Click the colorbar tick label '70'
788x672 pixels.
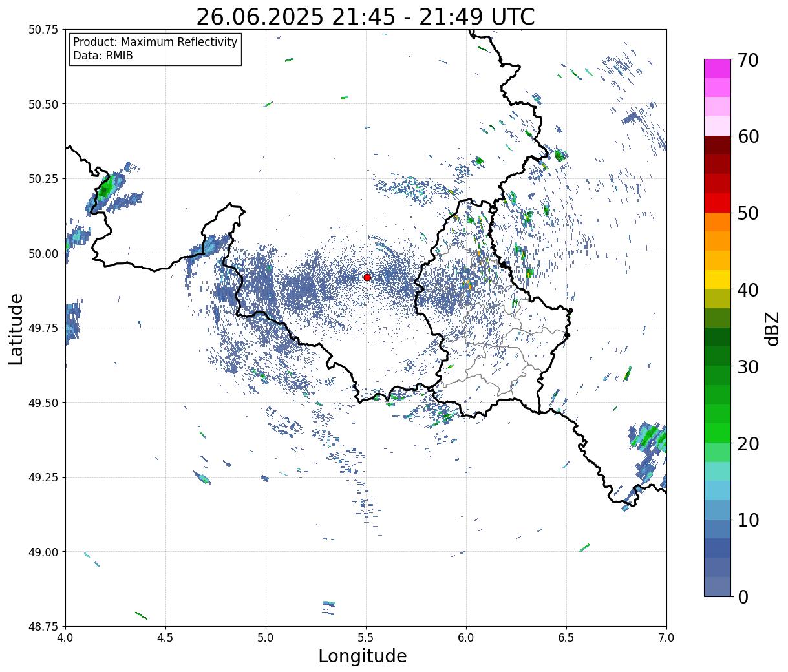[747, 60]
